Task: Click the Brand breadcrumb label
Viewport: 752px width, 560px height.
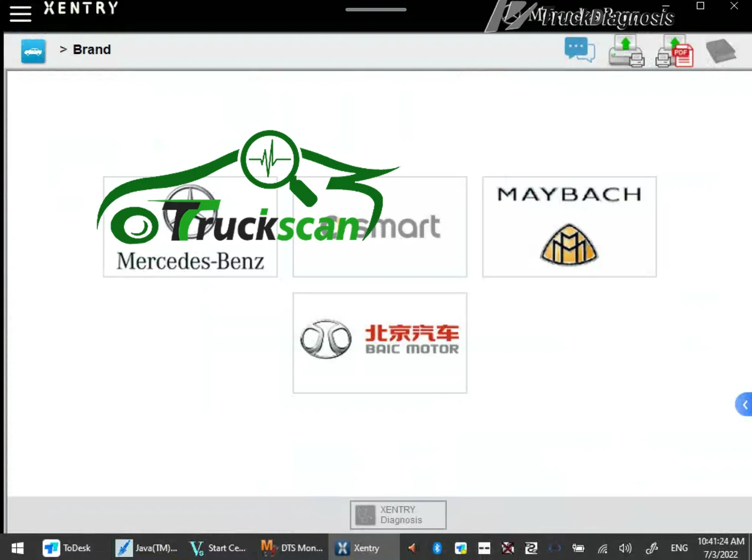Action: (92, 50)
